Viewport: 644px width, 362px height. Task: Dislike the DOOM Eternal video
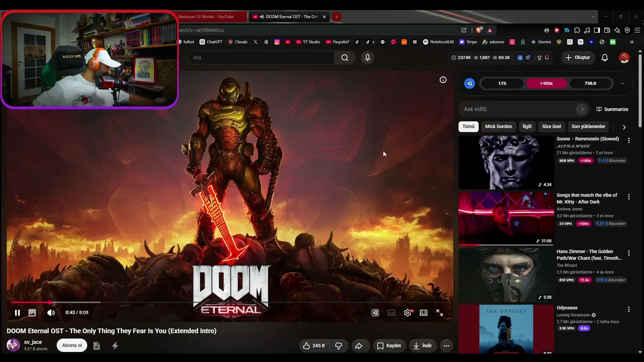[339, 346]
